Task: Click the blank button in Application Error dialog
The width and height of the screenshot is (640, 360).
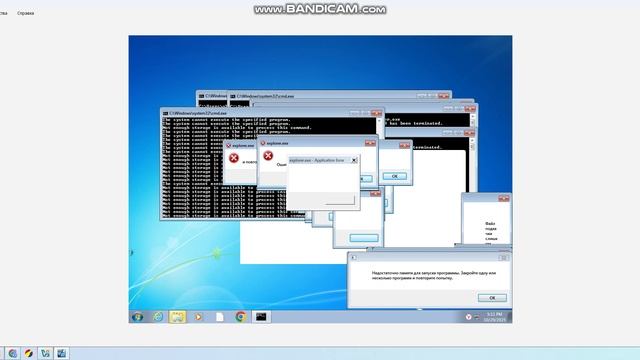Action: pyautogui.click(x=340, y=200)
